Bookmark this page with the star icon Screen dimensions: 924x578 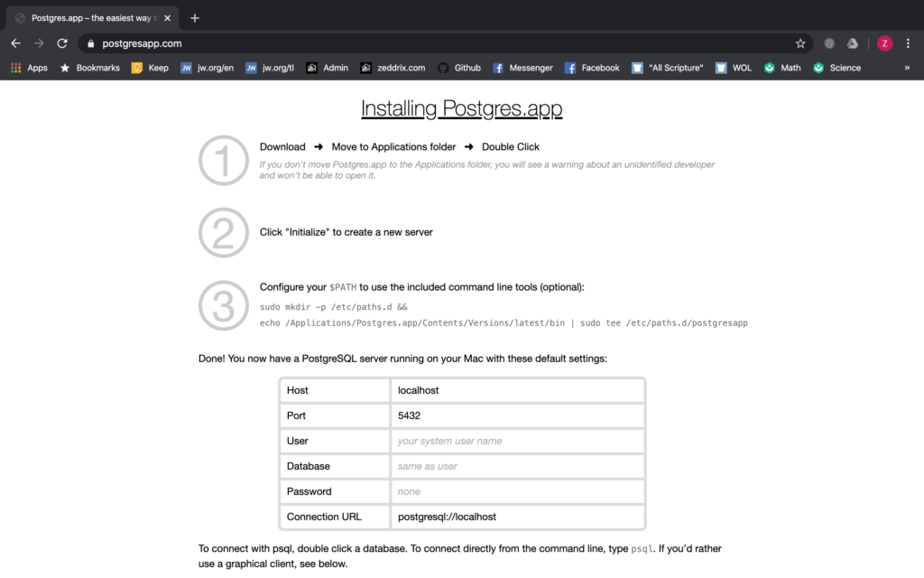(800, 43)
